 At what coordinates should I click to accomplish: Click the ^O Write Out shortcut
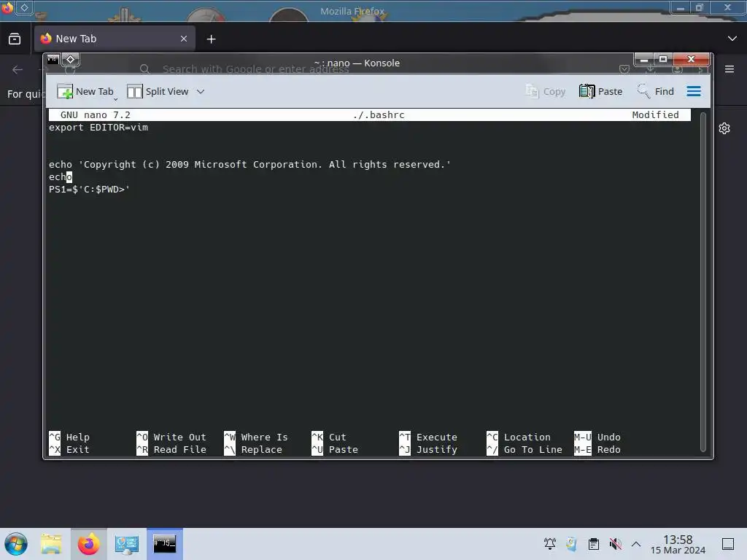pos(171,437)
